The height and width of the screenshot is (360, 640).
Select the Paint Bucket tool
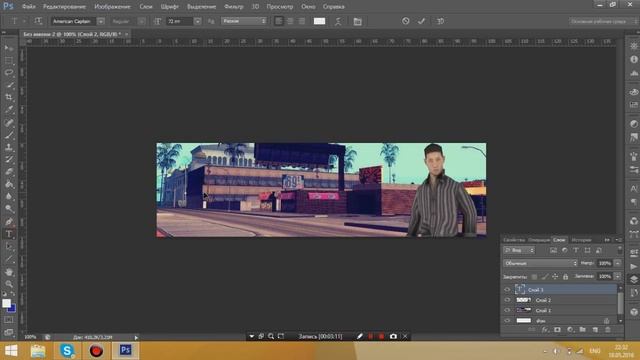pos(9,184)
